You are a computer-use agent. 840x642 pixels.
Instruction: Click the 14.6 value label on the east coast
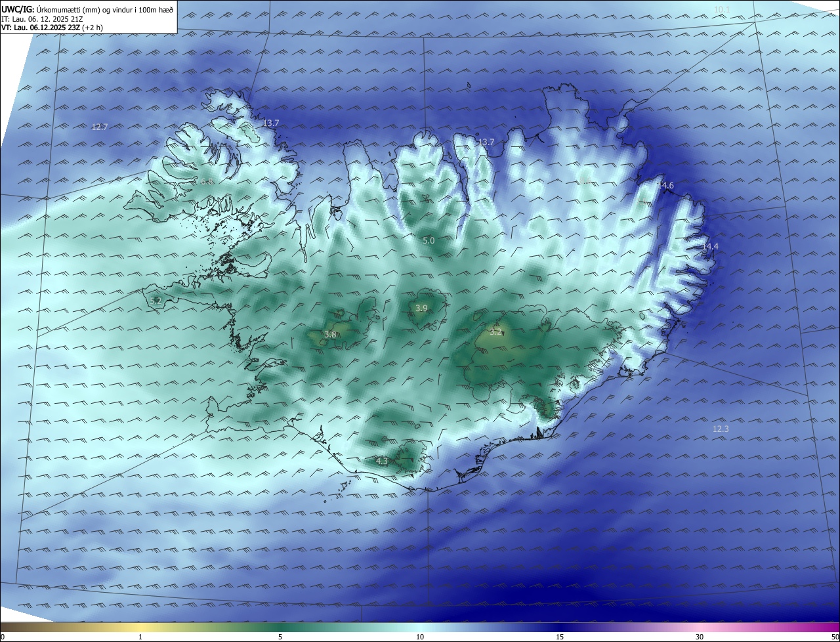[665, 186]
